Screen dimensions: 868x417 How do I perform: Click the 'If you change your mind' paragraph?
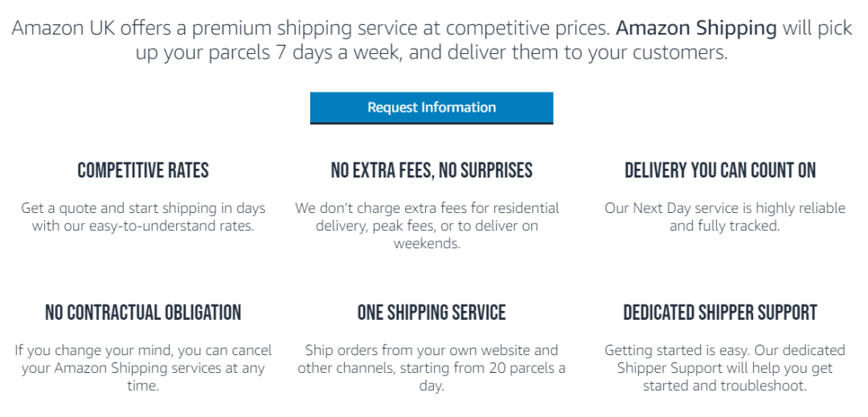143,368
